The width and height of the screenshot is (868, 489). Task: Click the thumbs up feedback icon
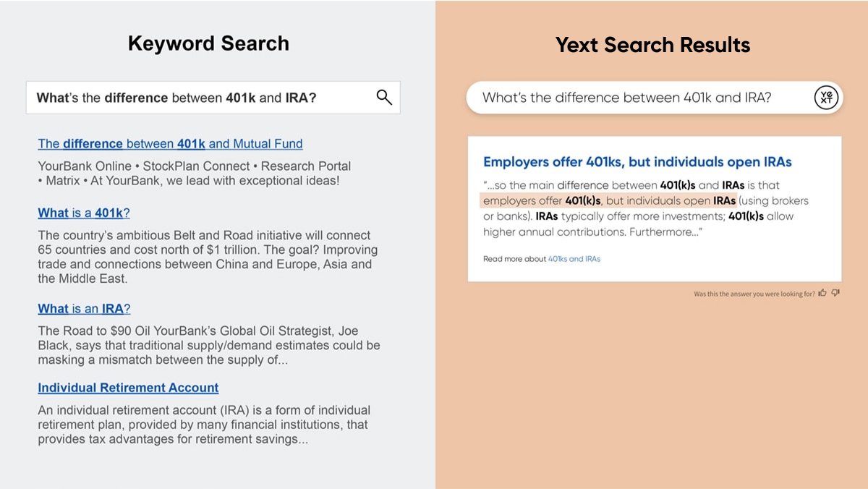(x=822, y=293)
